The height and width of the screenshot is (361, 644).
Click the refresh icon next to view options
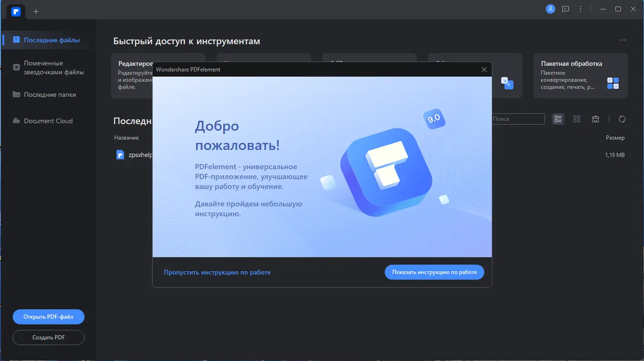[x=622, y=119]
